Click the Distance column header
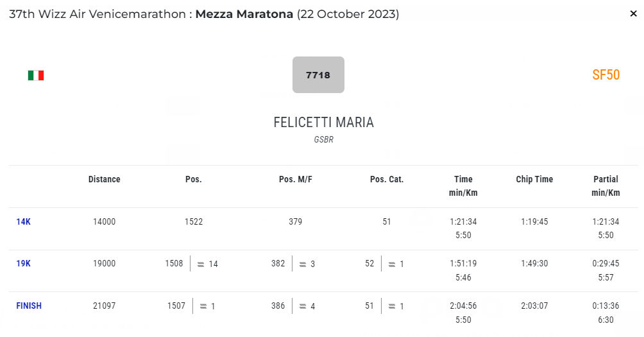 [x=104, y=180]
